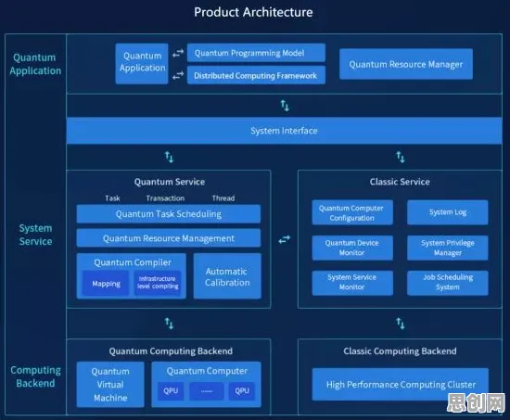
Task: Click the arrows above Quantum Computing Backend
Action: [169, 324]
